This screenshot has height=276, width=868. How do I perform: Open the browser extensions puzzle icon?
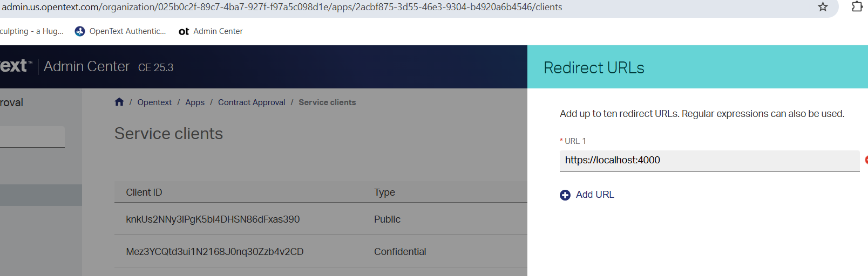(857, 7)
